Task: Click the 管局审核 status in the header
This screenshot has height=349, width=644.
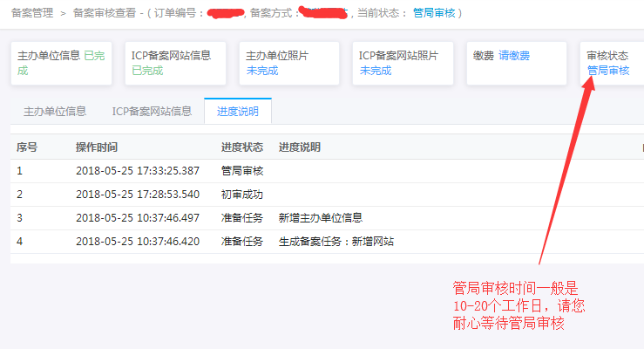Action: coord(434,13)
